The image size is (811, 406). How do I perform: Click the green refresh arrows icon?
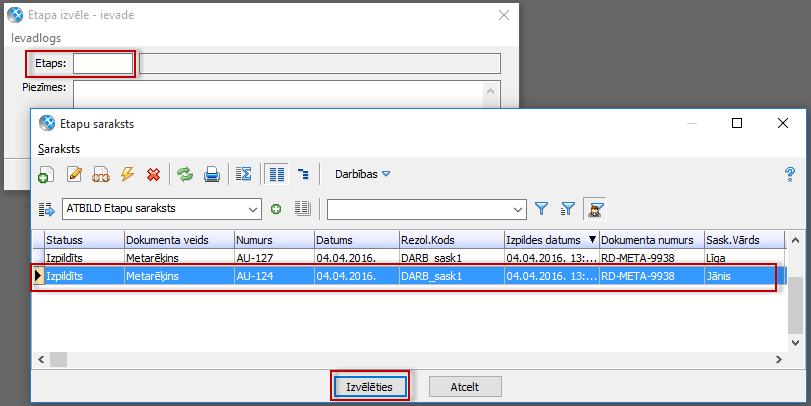185,174
